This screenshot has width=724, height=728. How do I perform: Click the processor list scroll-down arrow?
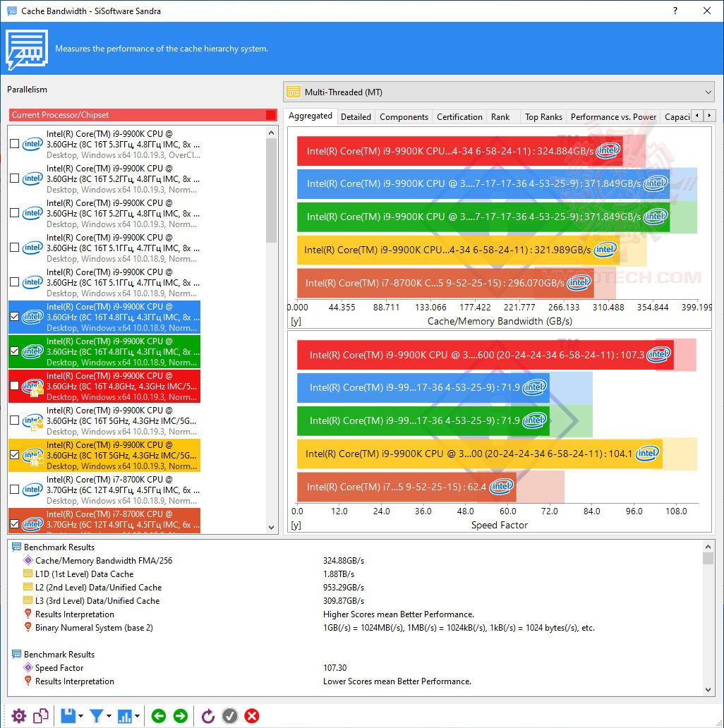[x=271, y=528]
